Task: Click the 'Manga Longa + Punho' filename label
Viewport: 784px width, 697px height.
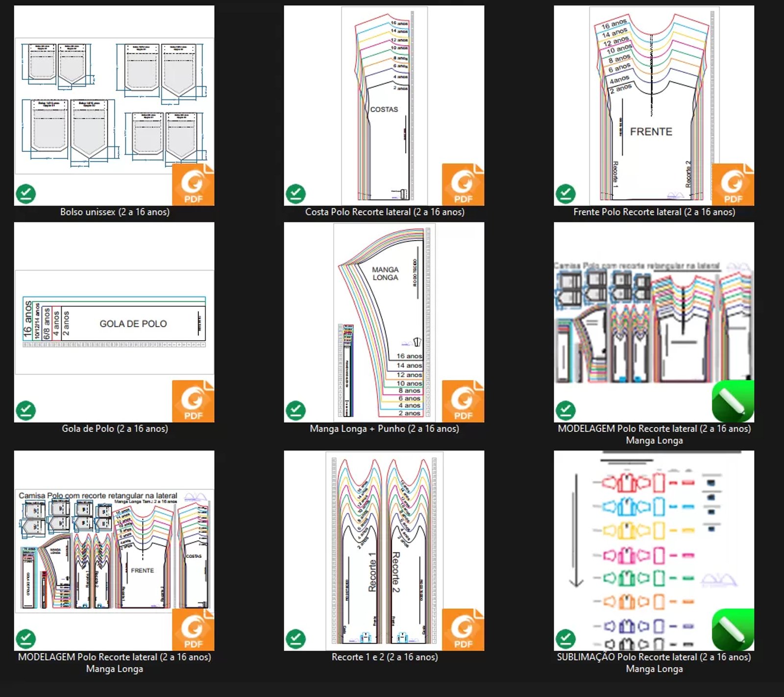Action: click(x=384, y=428)
